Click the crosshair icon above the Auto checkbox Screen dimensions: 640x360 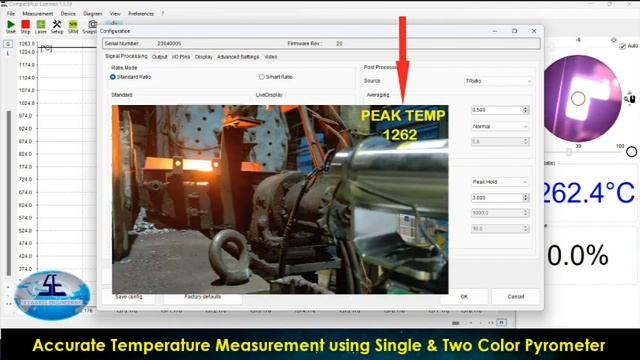coord(613,40)
